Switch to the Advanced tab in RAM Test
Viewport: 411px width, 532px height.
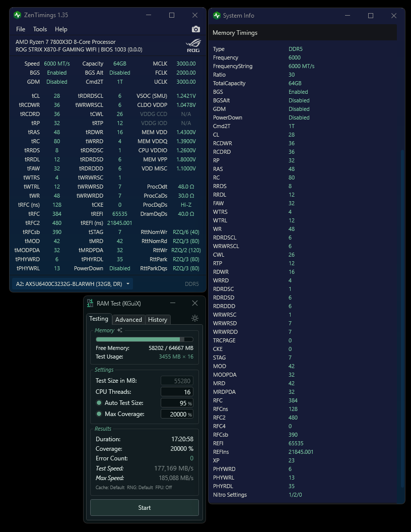pyautogui.click(x=128, y=320)
